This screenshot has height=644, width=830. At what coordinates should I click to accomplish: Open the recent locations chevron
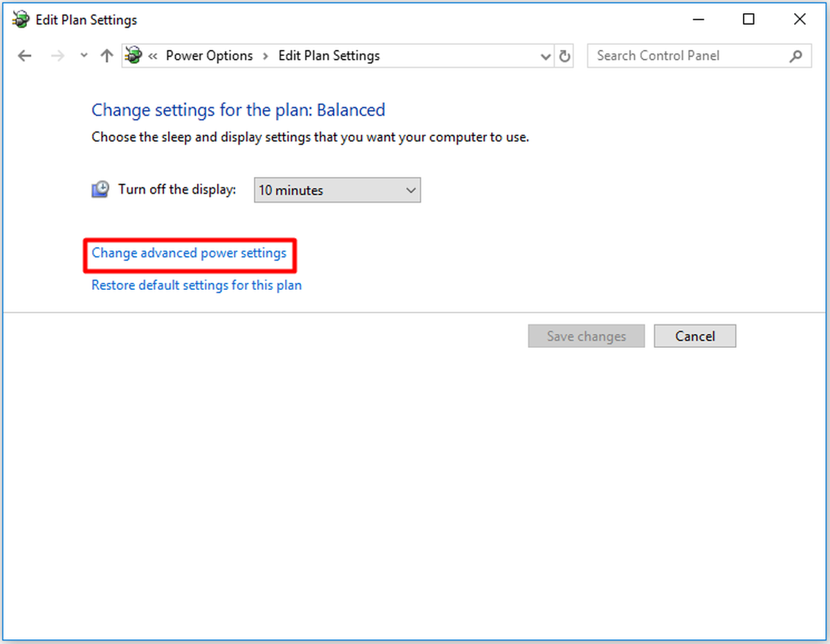pyautogui.click(x=84, y=56)
